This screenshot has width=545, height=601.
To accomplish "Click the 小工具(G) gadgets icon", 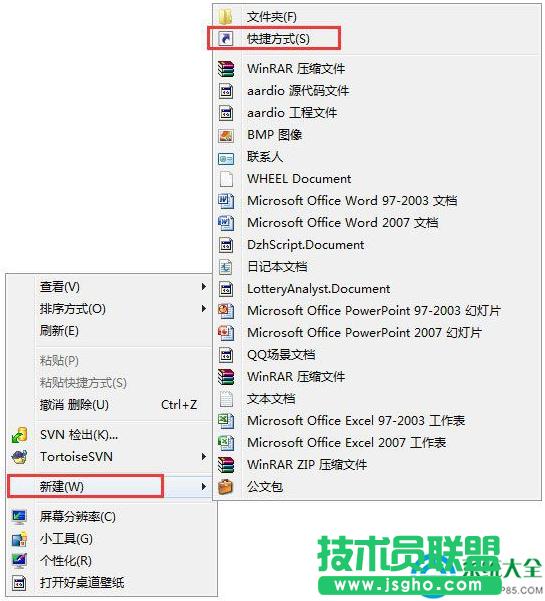I will [19, 539].
